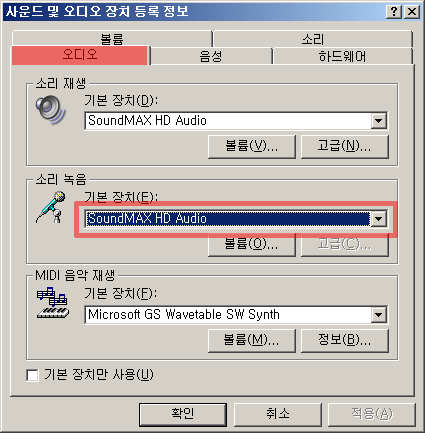The image size is (425, 433).
Task: Switch to the 볼륨 tab
Action: point(112,39)
